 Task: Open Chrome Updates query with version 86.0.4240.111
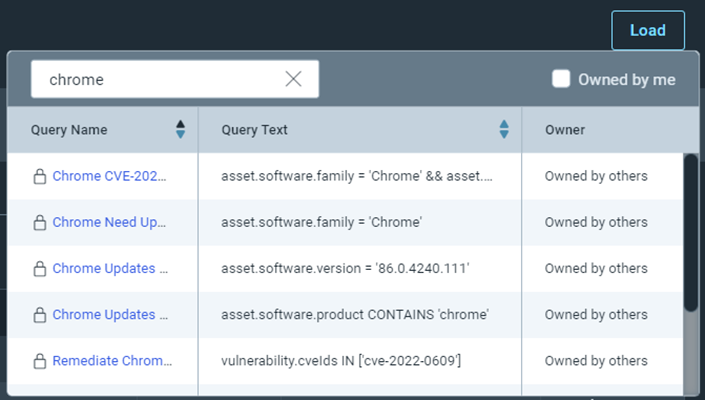pos(110,268)
